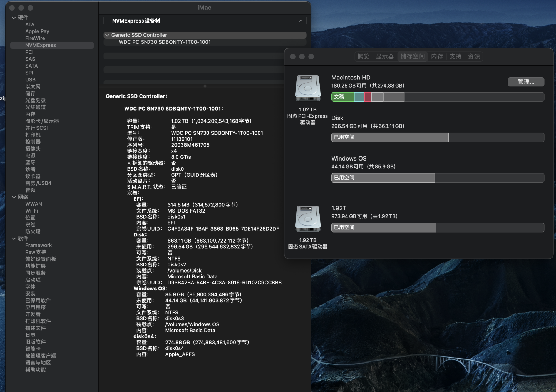Collapse the 网络 sidebar section
Viewport: 556px width, 392px height.
[14, 197]
